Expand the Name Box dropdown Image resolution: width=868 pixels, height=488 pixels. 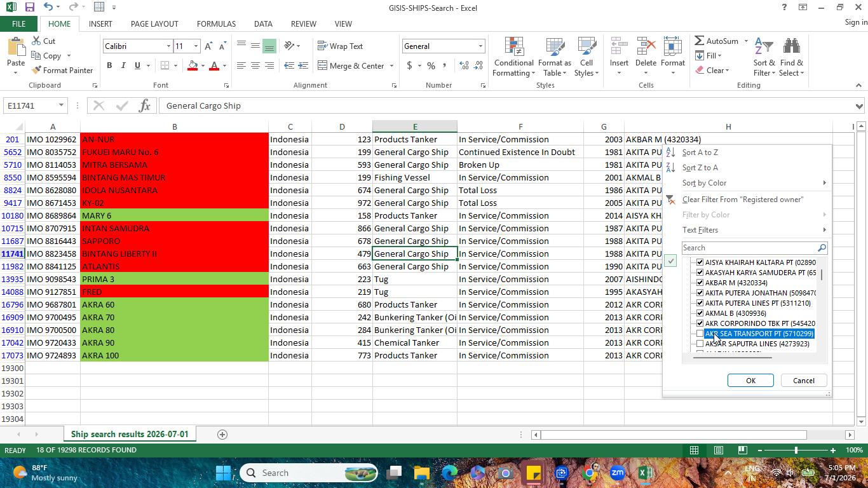[61, 105]
